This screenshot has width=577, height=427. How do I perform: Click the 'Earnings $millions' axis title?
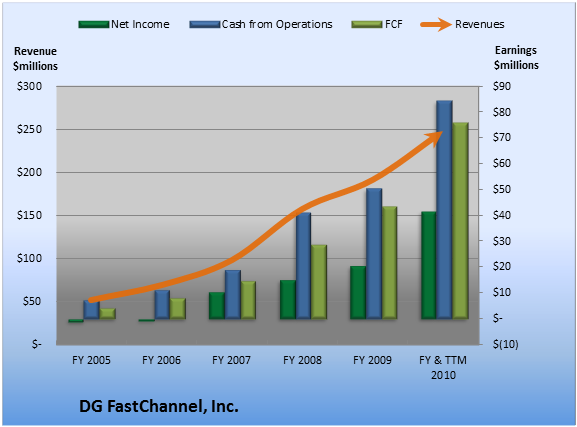point(516,58)
